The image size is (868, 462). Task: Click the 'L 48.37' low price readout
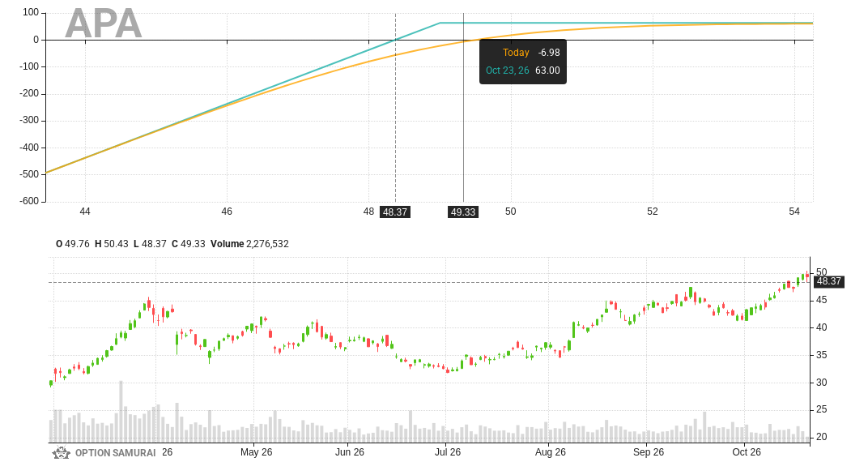(150, 244)
